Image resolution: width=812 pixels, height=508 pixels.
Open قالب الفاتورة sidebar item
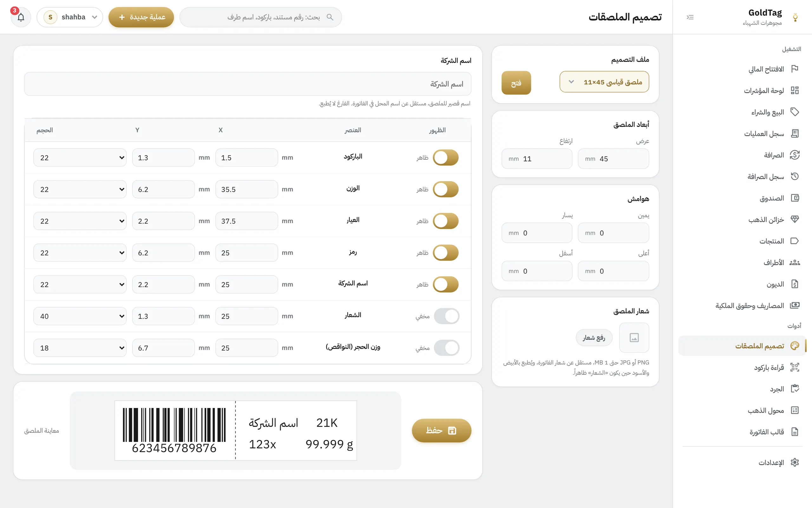pos(742,432)
